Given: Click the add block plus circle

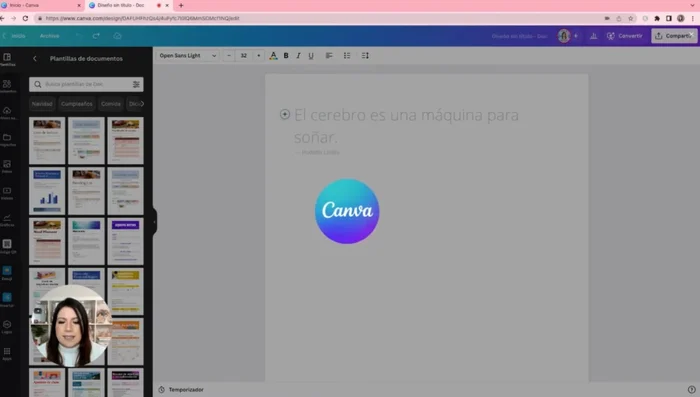Looking at the screenshot, I should (284, 114).
